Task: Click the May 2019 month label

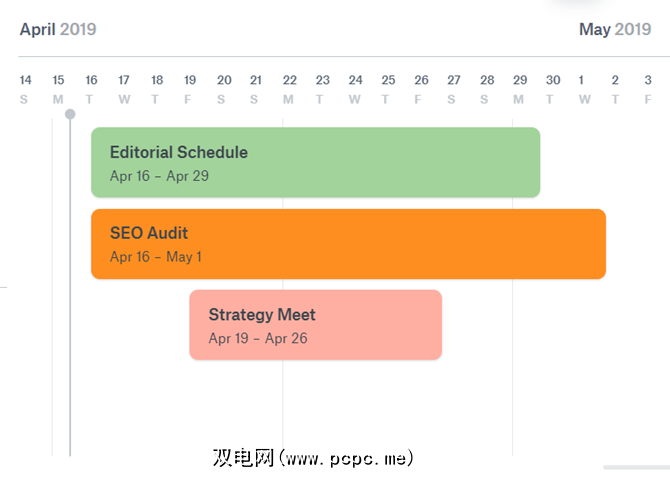Action: [615, 29]
